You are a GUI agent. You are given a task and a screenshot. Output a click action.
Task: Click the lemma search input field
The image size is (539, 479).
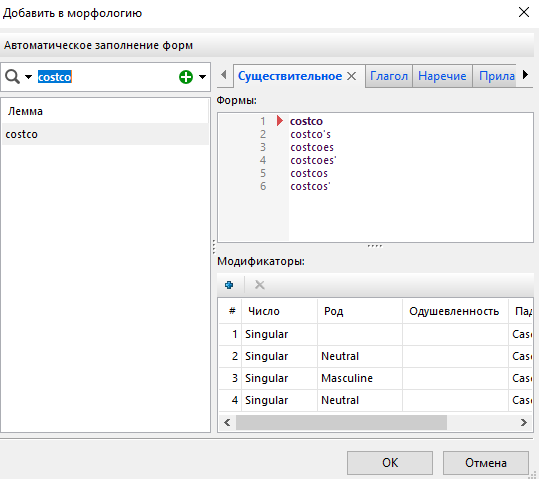click(x=107, y=77)
